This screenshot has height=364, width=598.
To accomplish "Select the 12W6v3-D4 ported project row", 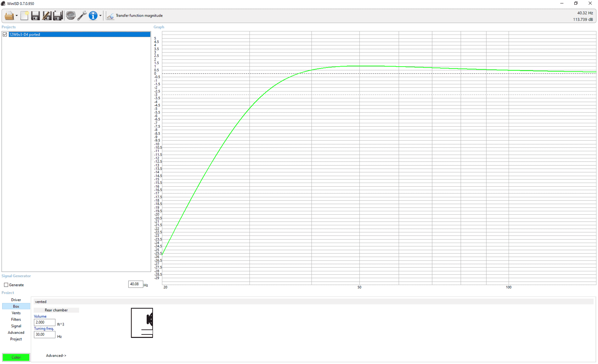I will coord(79,34).
